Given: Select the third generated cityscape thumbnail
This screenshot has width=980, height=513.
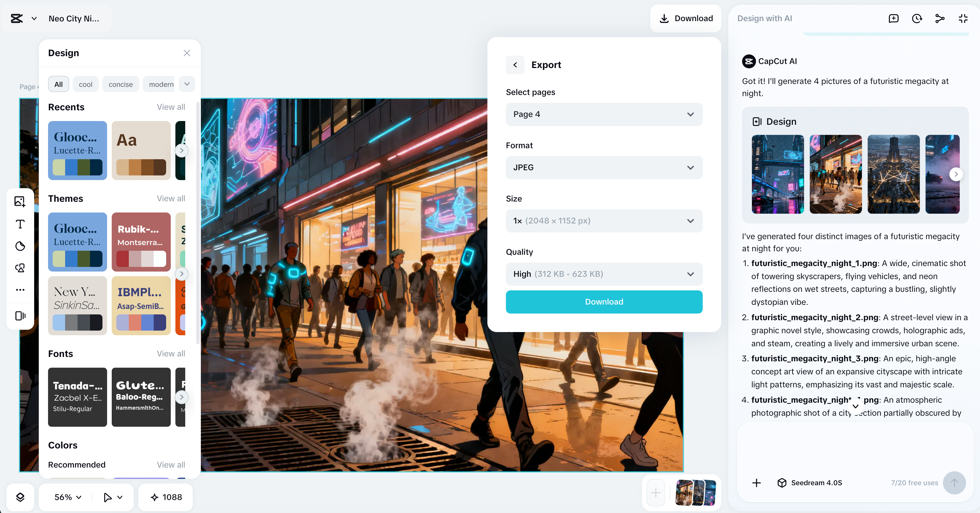Looking at the screenshot, I should [x=893, y=174].
